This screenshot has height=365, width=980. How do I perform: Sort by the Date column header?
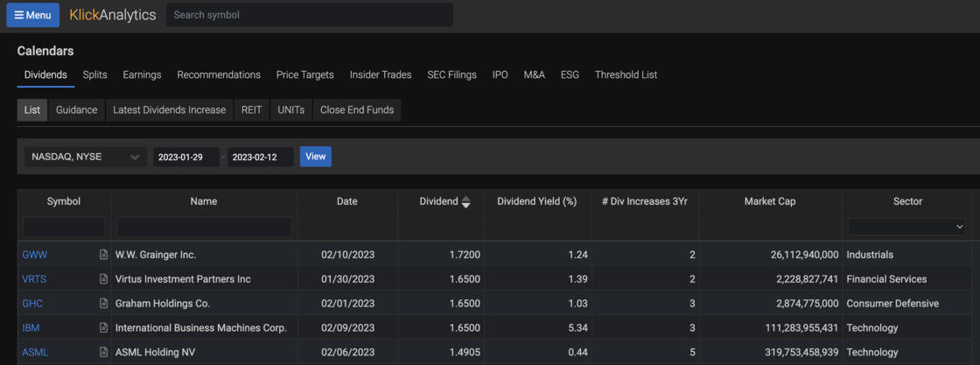(x=347, y=202)
